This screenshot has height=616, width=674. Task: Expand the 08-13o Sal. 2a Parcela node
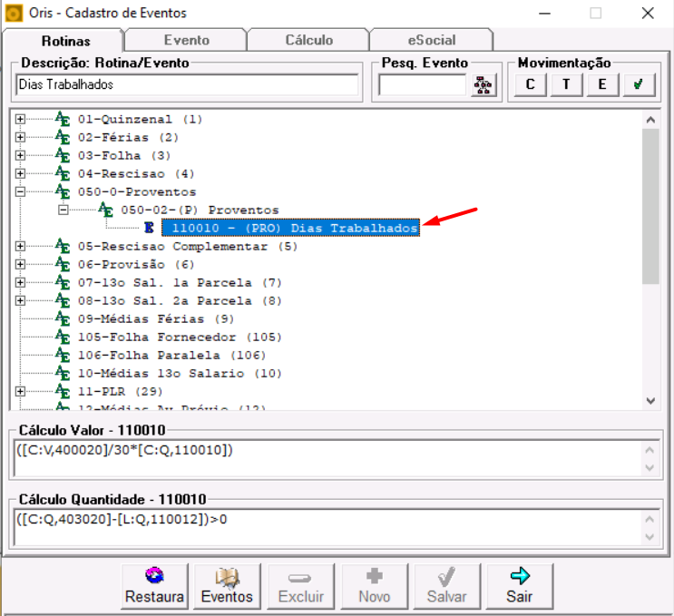[x=20, y=300]
